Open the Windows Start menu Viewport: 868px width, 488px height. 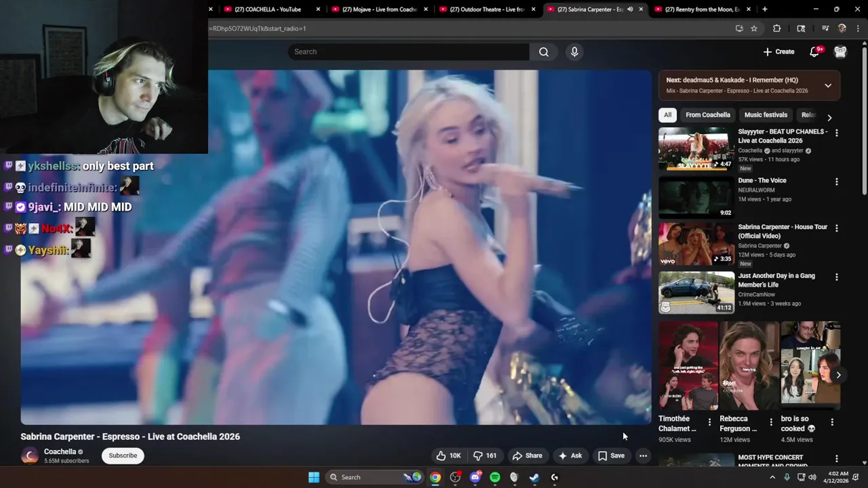point(314,477)
